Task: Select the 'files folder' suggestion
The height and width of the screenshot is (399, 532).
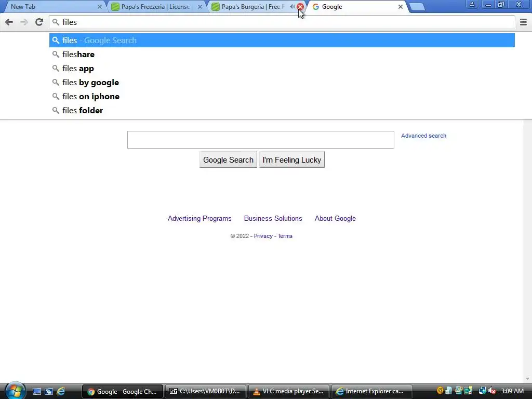Action: [282, 110]
